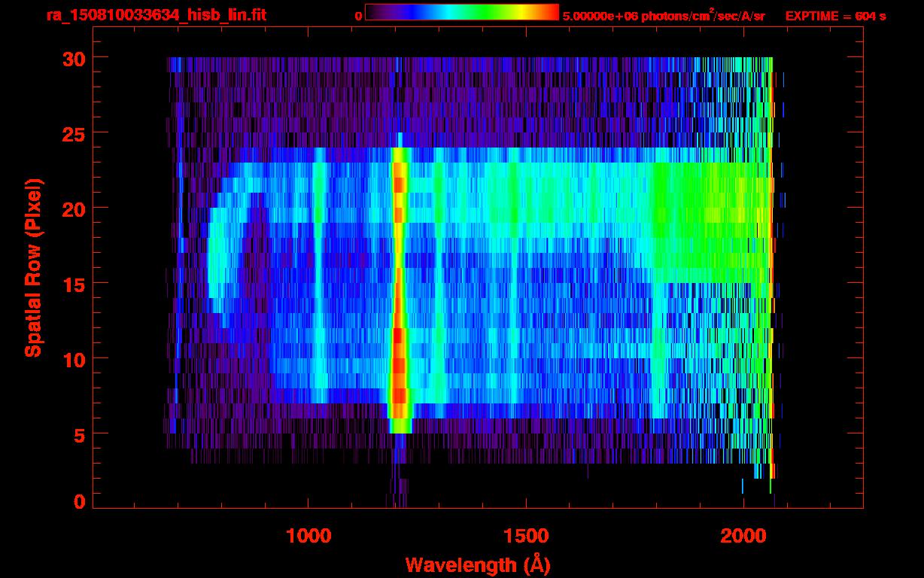Click the Spatial Row (Pixel) axis title
The width and height of the screenshot is (924, 578).
tap(33, 268)
